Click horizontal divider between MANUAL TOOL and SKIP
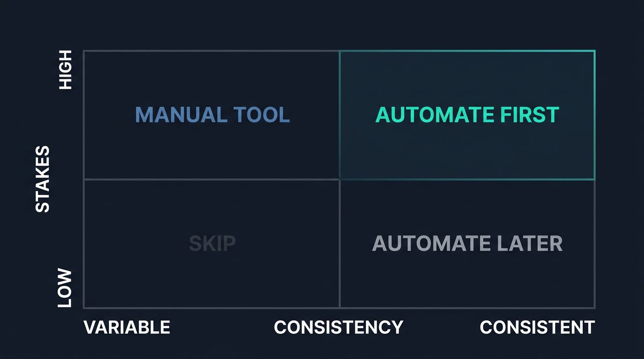 pos(212,179)
